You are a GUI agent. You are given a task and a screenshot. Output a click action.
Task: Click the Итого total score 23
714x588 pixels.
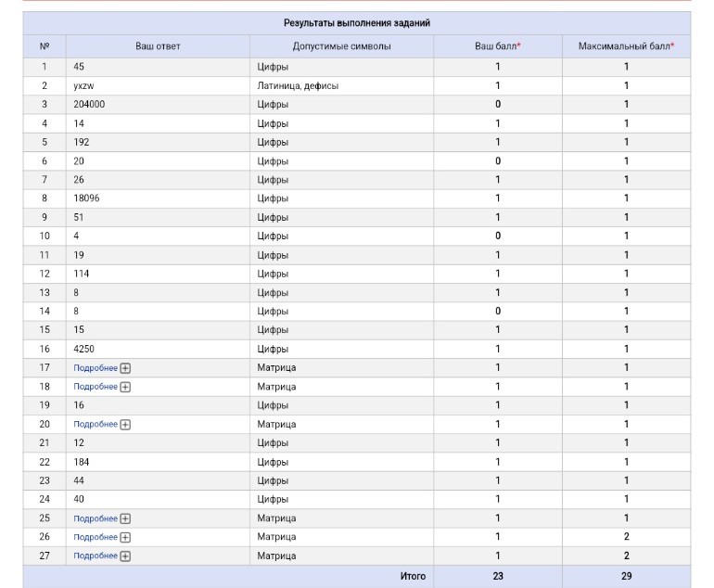498,576
